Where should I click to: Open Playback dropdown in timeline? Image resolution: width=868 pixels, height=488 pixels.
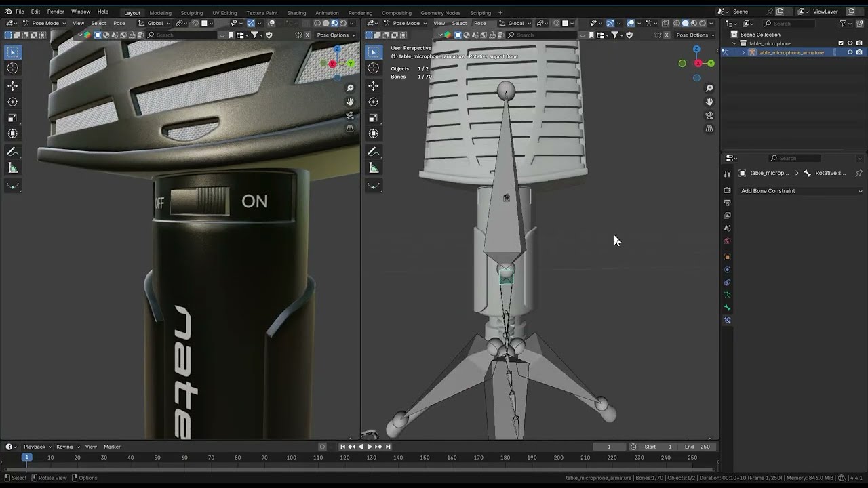[x=37, y=447]
